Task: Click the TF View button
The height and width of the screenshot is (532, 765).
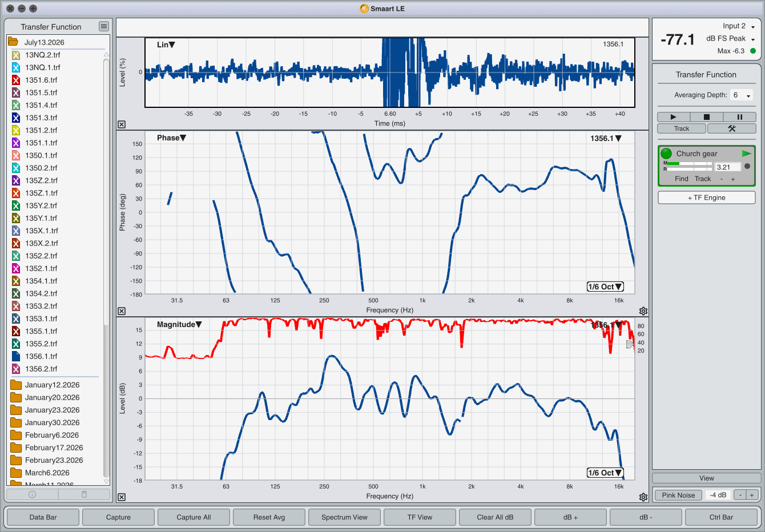Action: click(420, 517)
